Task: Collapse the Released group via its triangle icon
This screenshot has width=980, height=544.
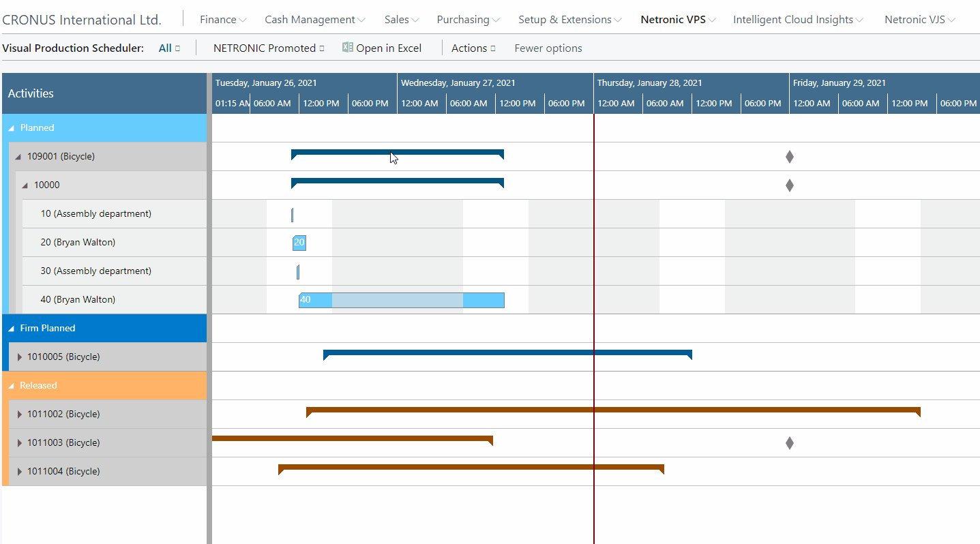Action: click(12, 385)
